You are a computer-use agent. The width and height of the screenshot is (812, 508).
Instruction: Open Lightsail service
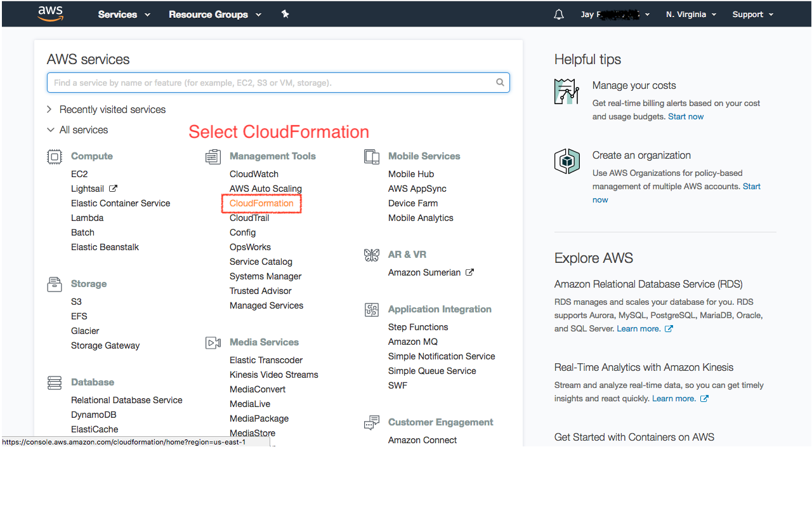coord(88,189)
